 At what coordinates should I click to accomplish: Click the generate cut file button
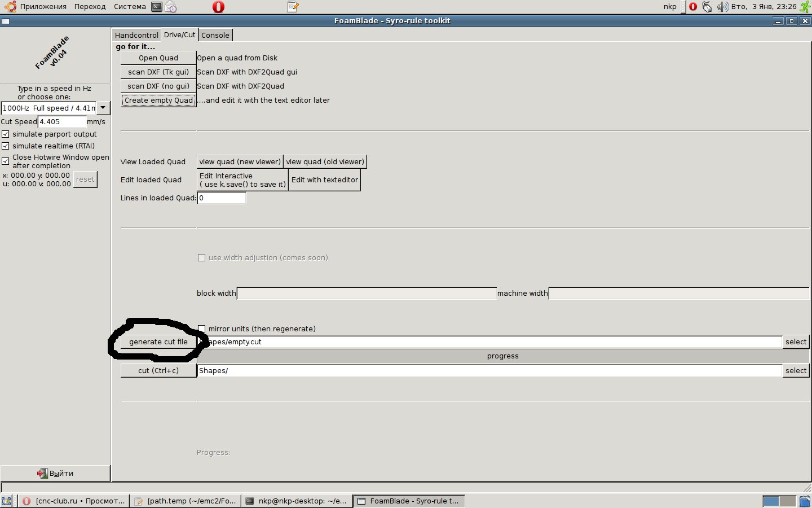(158, 341)
